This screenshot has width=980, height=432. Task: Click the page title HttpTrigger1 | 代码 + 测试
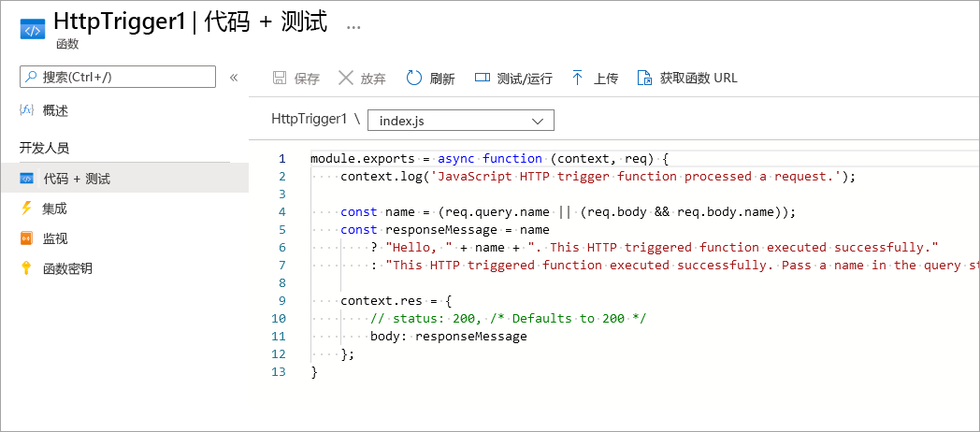191,22
